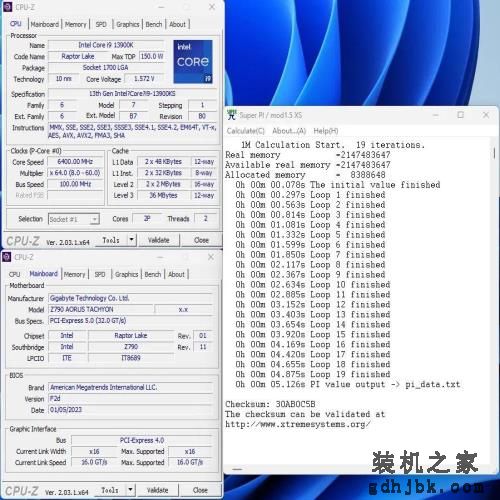The height and width of the screenshot is (500, 500).
Task: Switch to SPD tab in top CPU-Z window
Action: (x=101, y=24)
